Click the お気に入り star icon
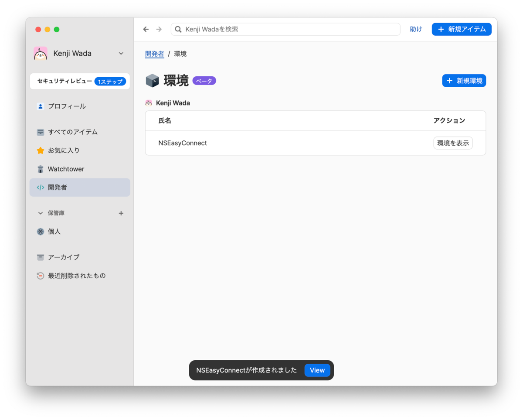This screenshot has width=523, height=420. [41, 150]
